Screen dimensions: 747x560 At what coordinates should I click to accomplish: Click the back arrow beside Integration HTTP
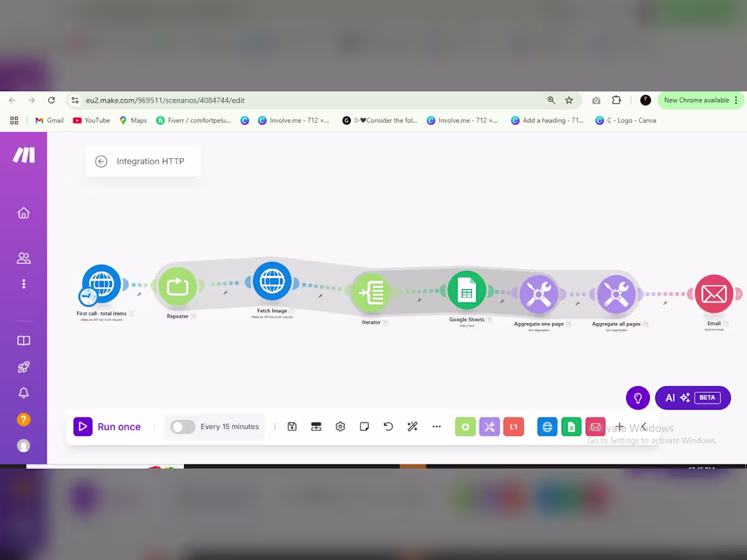(101, 162)
